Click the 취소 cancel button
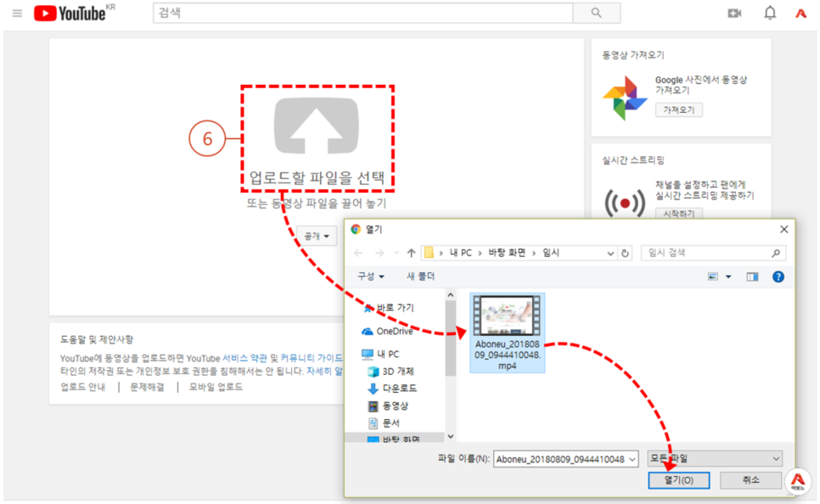This screenshot has height=504, width=820. pyautogui.click(x=751, y=480)
